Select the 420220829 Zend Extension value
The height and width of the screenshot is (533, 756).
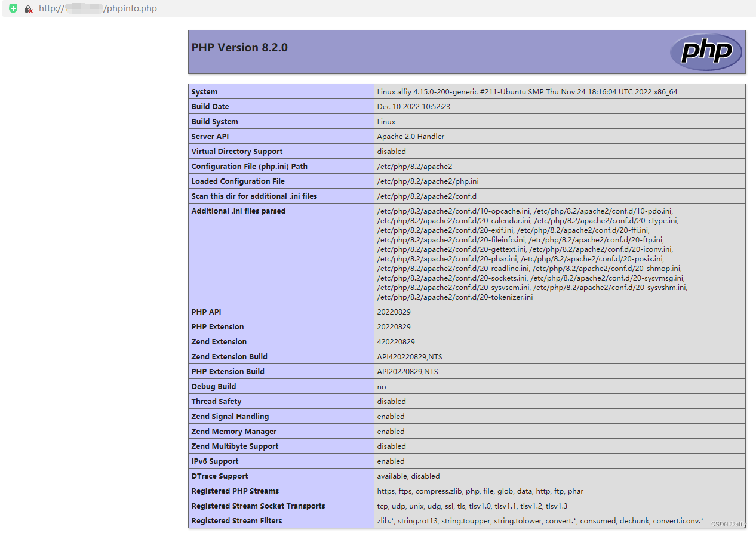[x=396, y=342]
